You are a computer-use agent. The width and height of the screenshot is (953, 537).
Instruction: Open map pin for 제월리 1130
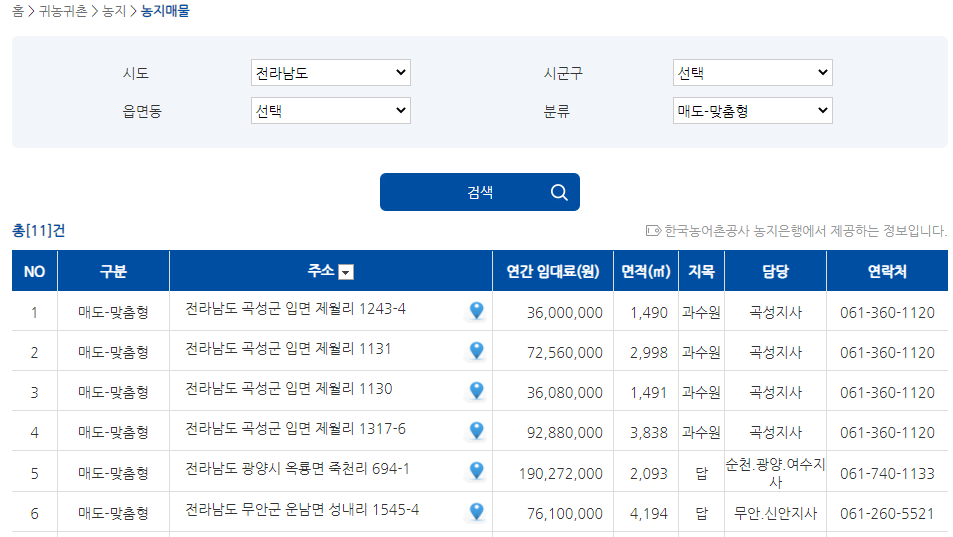click(476, 391)
